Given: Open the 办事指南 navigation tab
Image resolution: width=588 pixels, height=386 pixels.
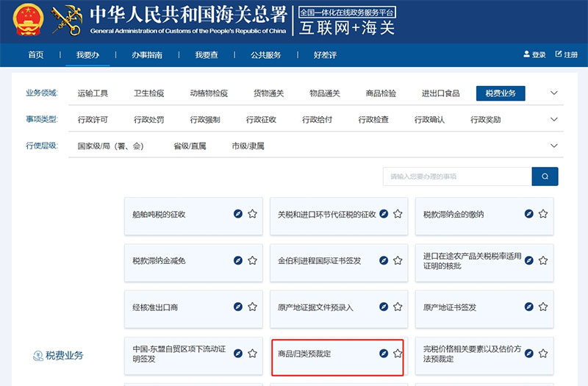Looking at the screenshot, I should coord(147,55).
